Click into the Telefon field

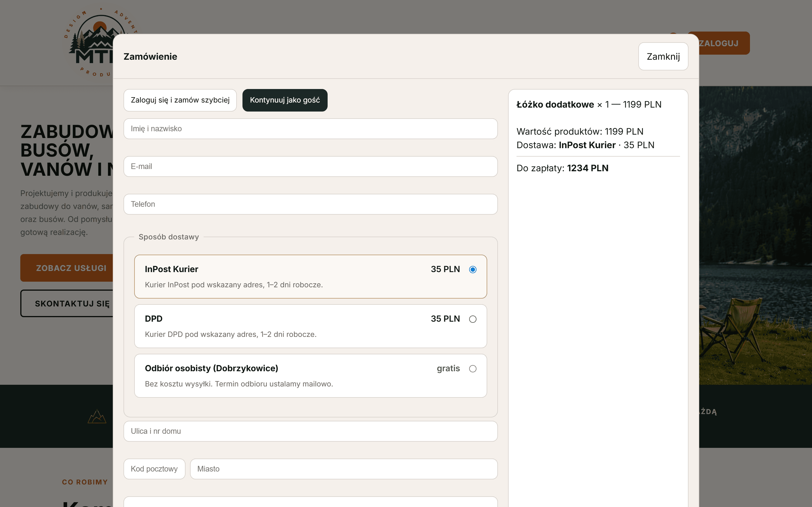(310, 204)
